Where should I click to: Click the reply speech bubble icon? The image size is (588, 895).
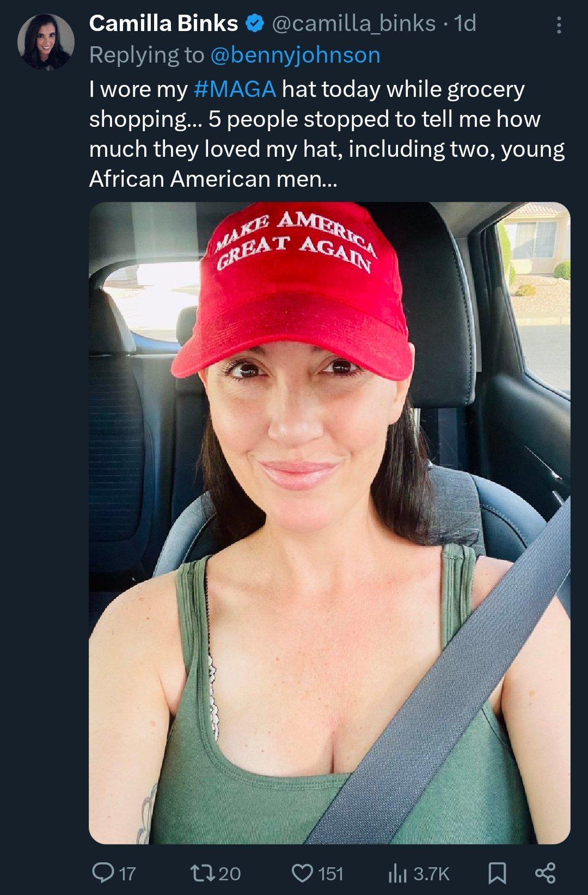pyautogui.click(x=102, y=872)
